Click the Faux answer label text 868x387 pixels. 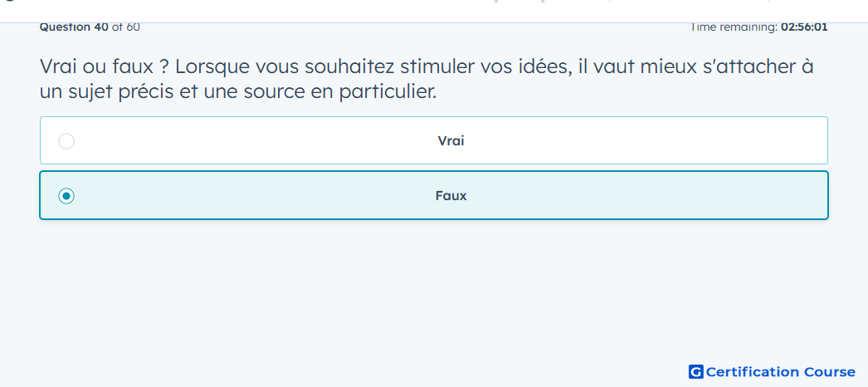(451, 196)
